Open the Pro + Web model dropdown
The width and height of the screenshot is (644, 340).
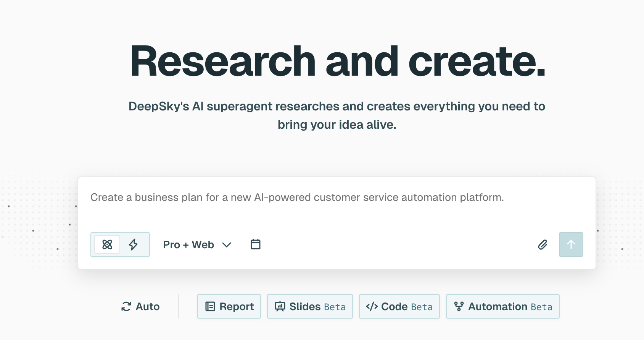[197, 244]
